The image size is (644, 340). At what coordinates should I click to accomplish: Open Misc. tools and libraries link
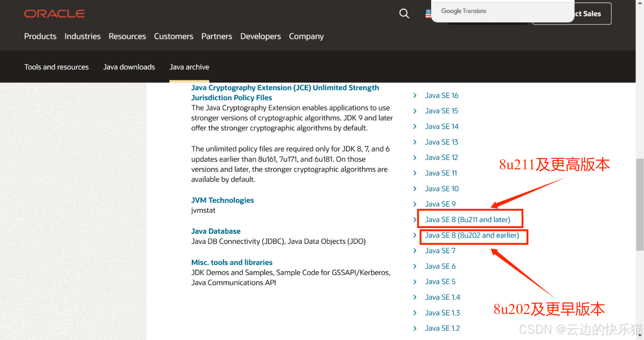[x=232, y=262]
